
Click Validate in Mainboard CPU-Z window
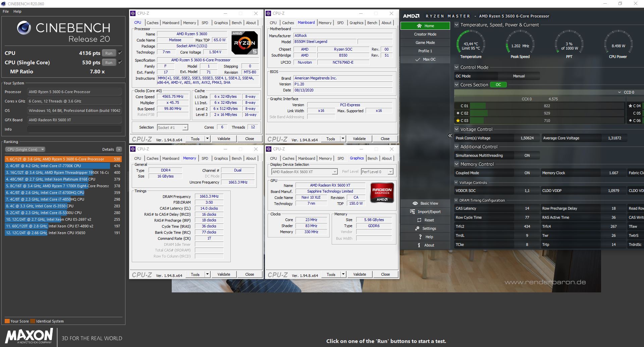(359, 139)
